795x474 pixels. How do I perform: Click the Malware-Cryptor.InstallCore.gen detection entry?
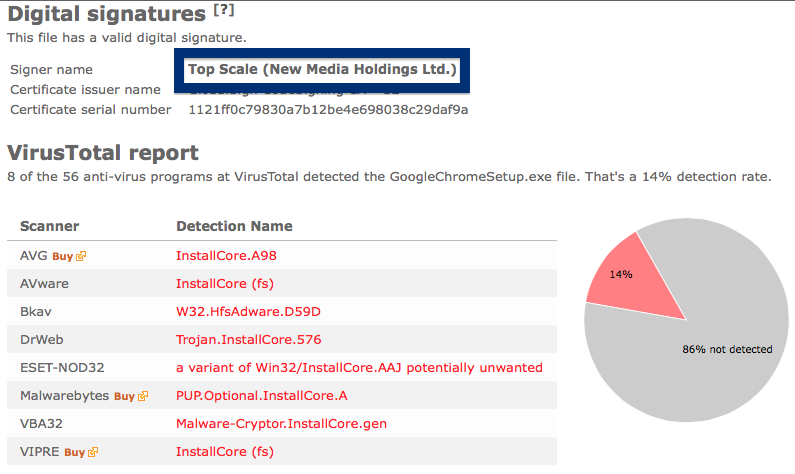point(281,424)
